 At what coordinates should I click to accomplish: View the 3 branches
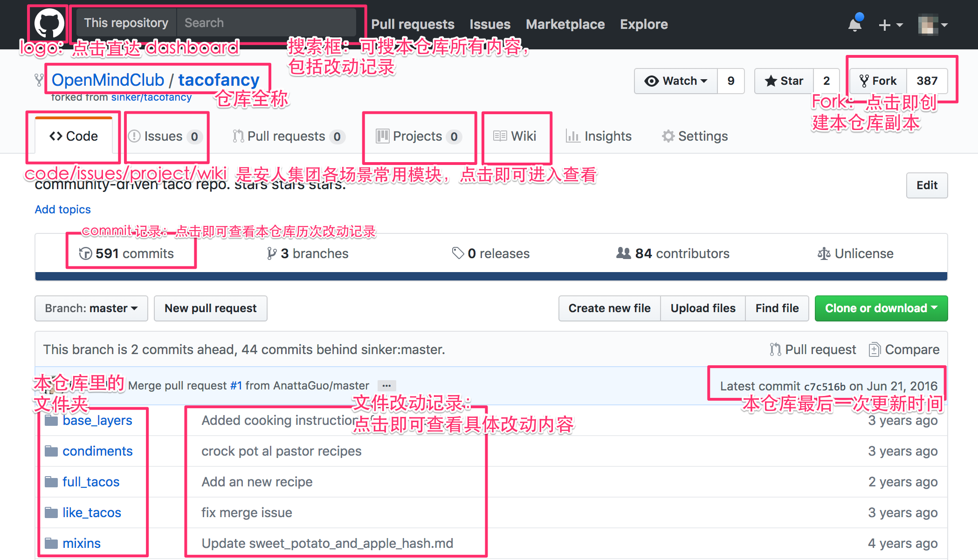308,253
